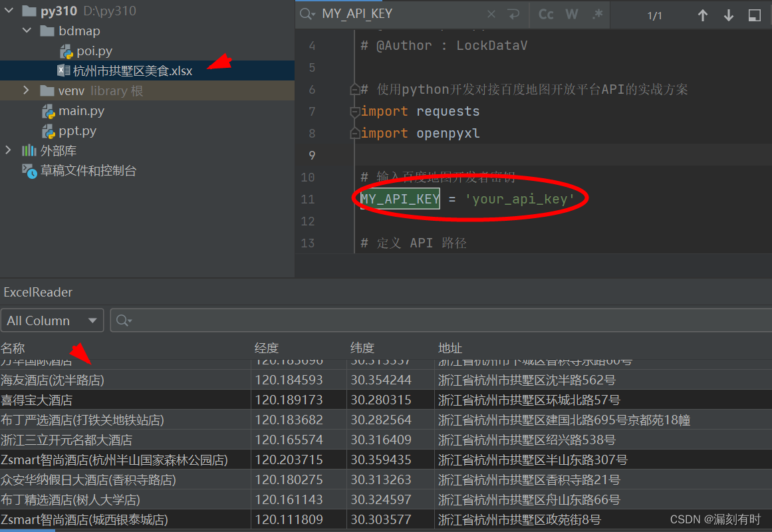Expand the venv library folder
772x532 pixels.
pyautogui.click(x=26, y=90)
